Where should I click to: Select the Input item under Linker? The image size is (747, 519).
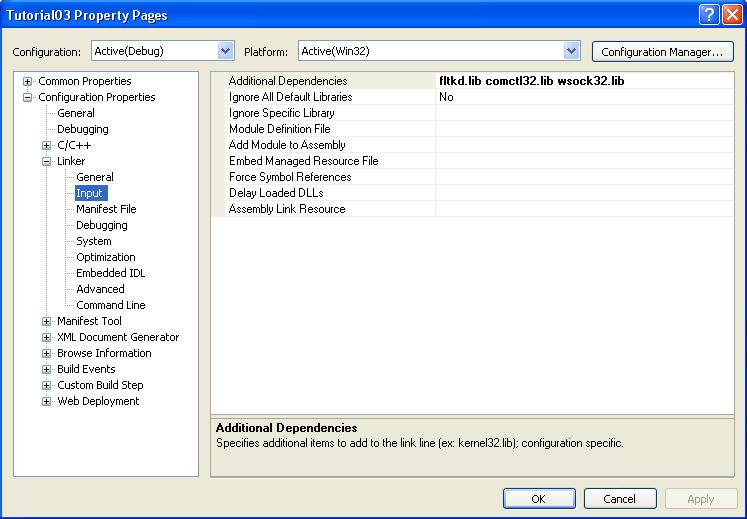point(90,193)
